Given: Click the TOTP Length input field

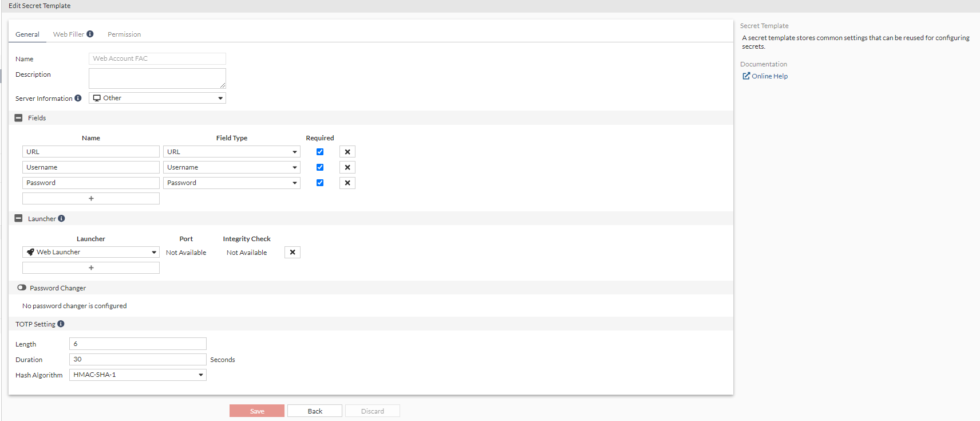Looking at the screenshot, I should pyautogui.click(x=138, y=344).
